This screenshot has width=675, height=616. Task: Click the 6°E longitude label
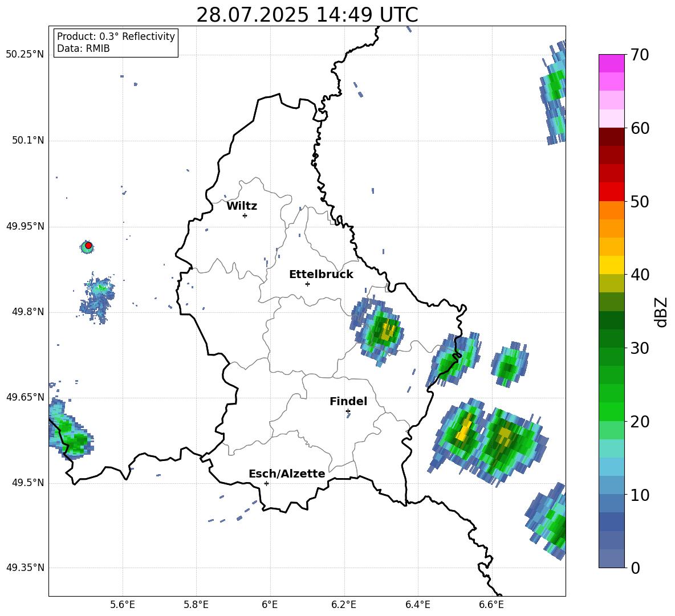click(x=270, y=605)
